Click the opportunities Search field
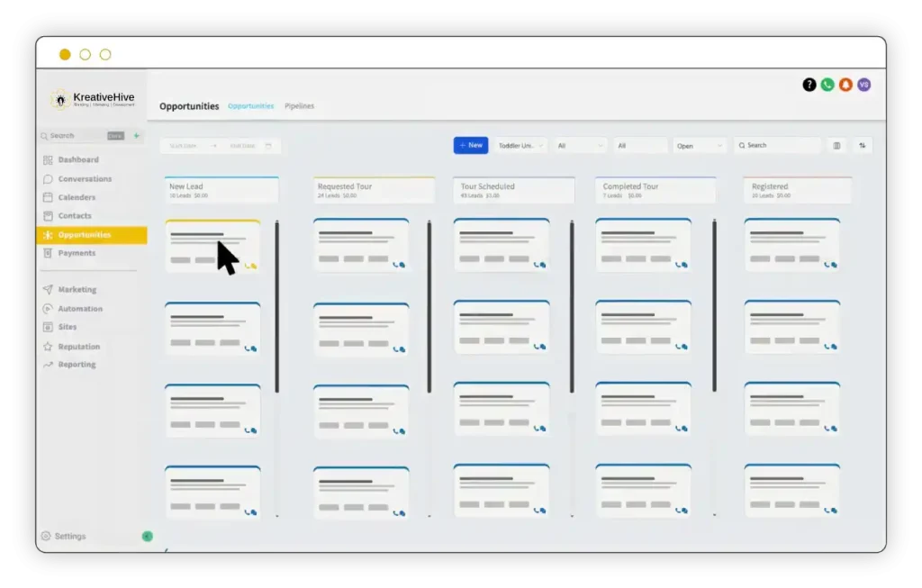922x588 pixels. coord(780,145)
